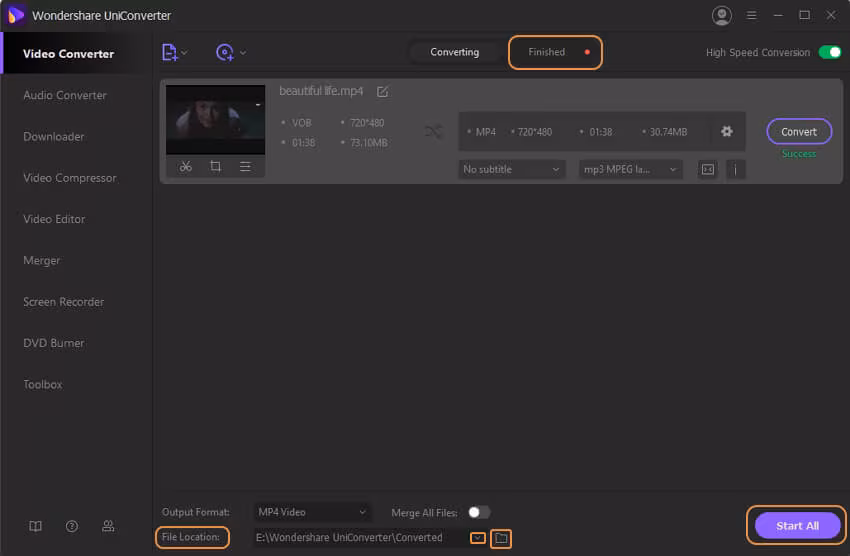
Task: Select Audio Converter in sidebar
Action: 65,95
